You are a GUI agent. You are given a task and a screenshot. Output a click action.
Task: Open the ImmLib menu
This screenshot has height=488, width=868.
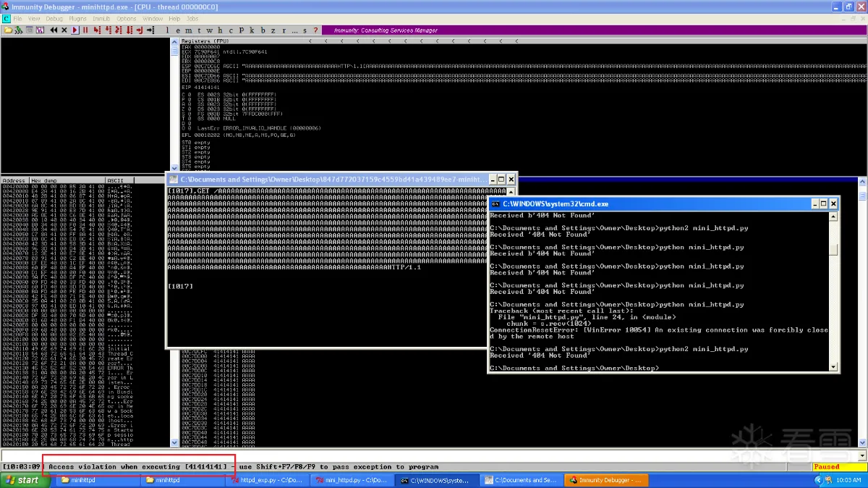pos(102,19)
